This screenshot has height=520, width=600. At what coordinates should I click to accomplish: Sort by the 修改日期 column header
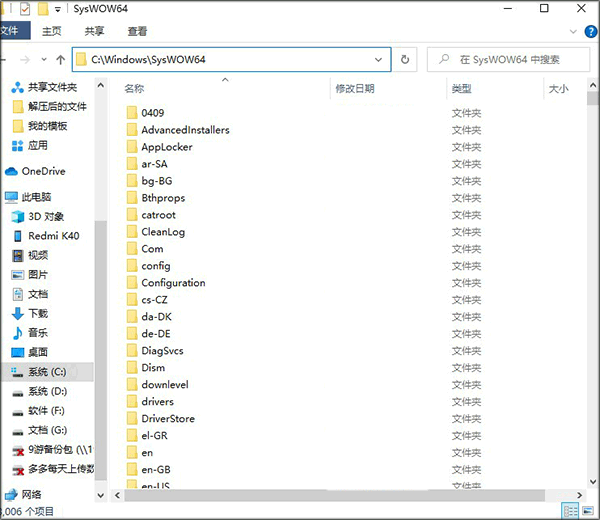click(x=355, y=89)
